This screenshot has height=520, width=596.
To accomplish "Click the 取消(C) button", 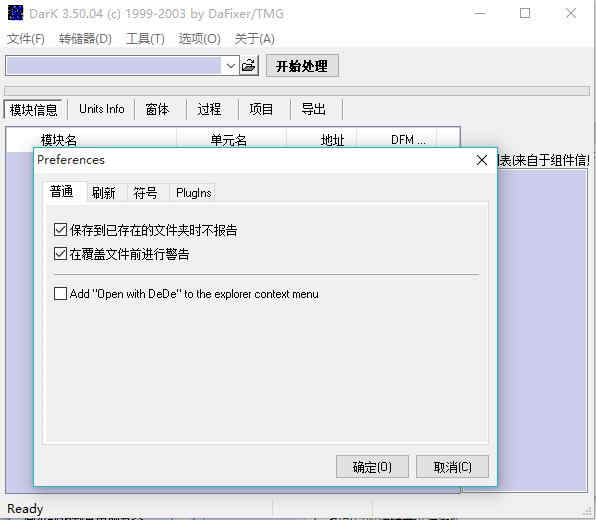I will (452, 466).
